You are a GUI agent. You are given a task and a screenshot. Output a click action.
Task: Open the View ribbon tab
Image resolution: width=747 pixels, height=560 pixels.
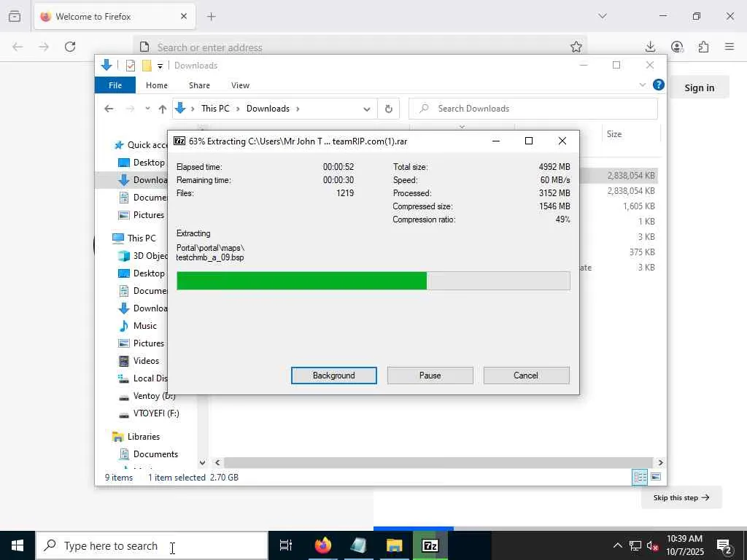[240, 85]
